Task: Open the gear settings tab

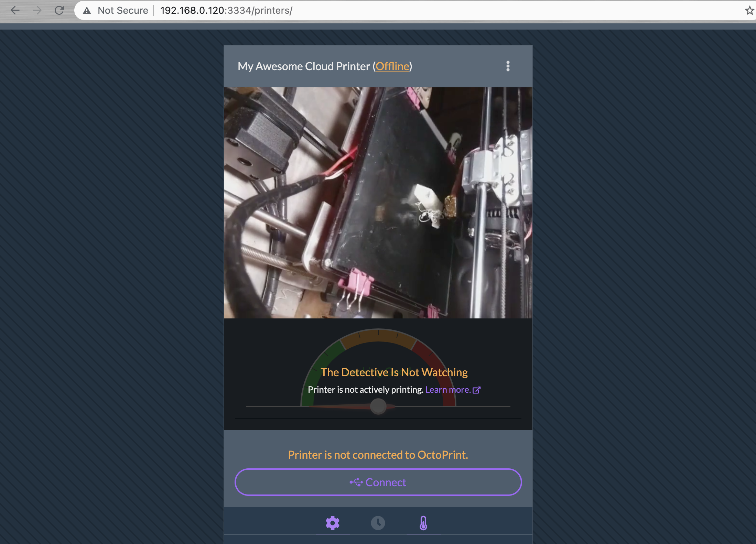Action: coord(333,523)
